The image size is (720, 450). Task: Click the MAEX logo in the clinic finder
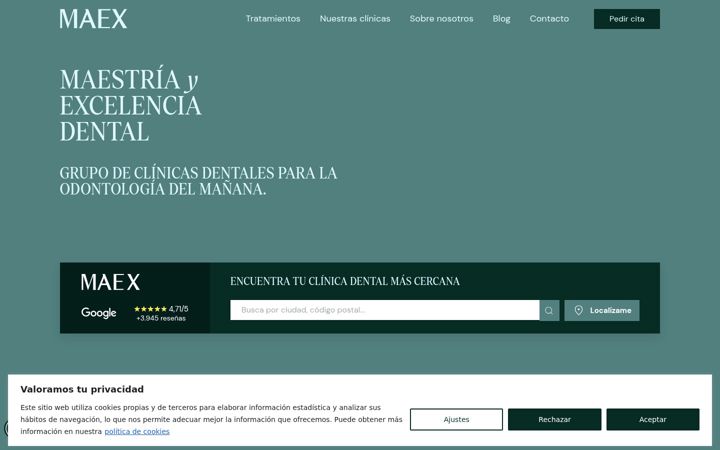[x=110, y=282]
